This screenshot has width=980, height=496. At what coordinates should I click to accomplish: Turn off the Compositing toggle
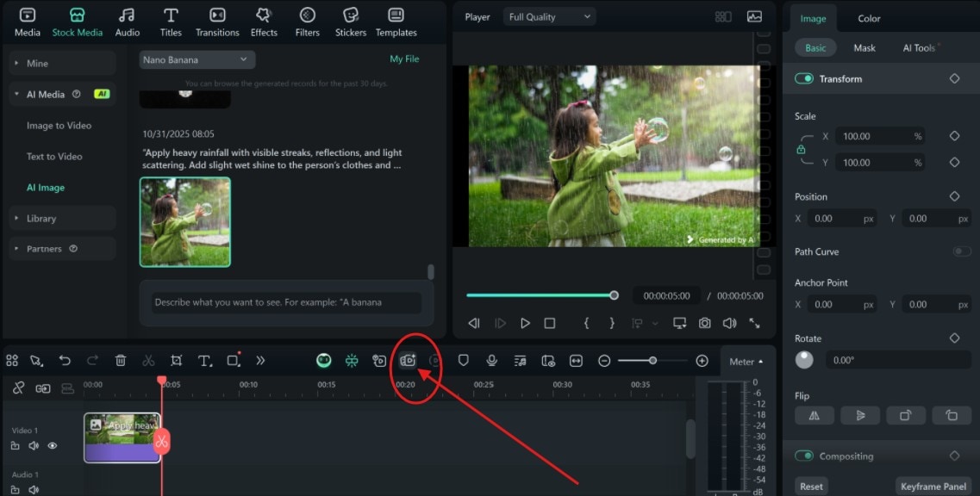click(802, 456)
